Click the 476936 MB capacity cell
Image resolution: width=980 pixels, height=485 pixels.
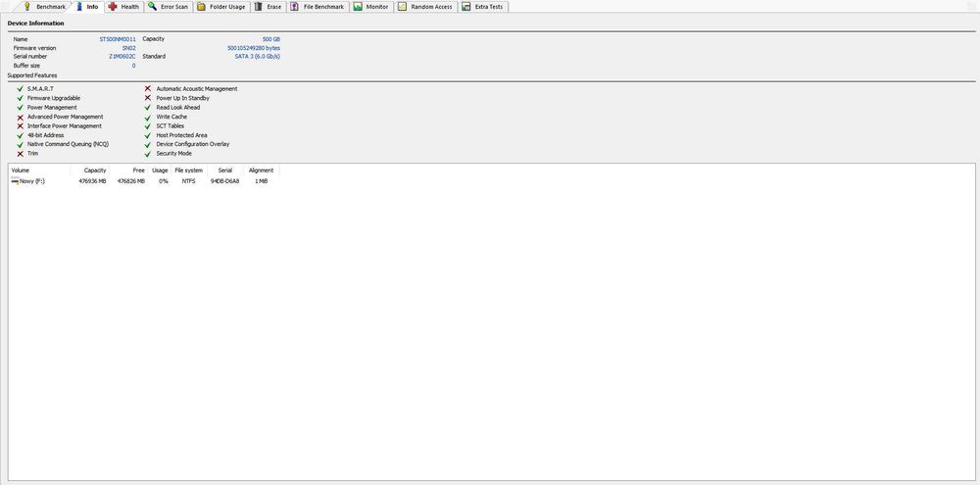coord(92,181)
